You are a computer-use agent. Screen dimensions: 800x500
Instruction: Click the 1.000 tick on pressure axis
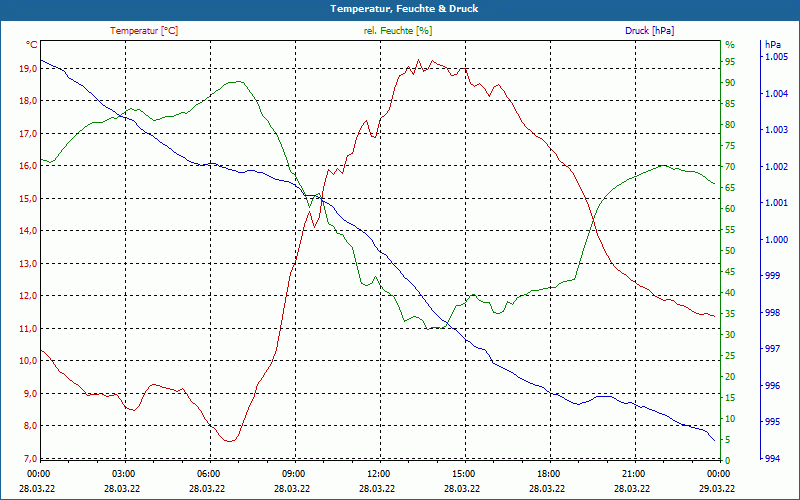coord(777,240)
